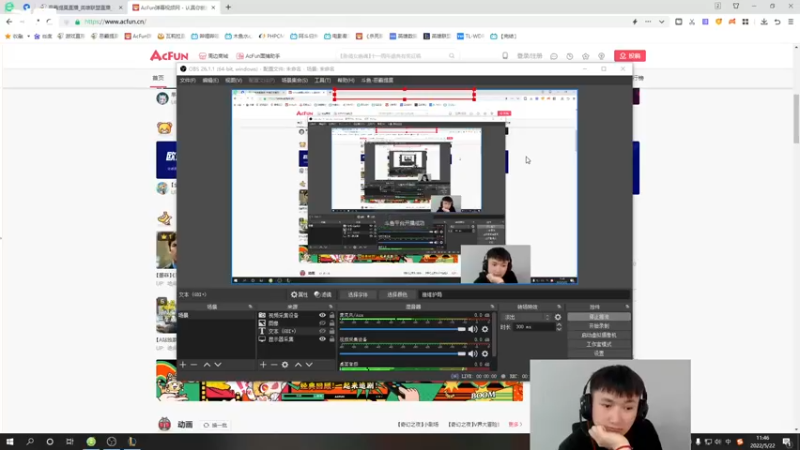Click the AcFun search magnifier icon

[452, 56]
